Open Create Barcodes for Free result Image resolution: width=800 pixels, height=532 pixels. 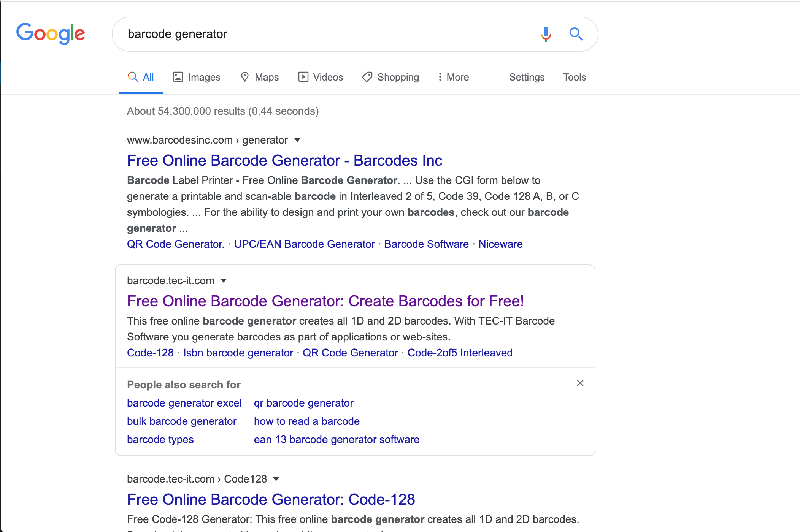tap(325, 301)
